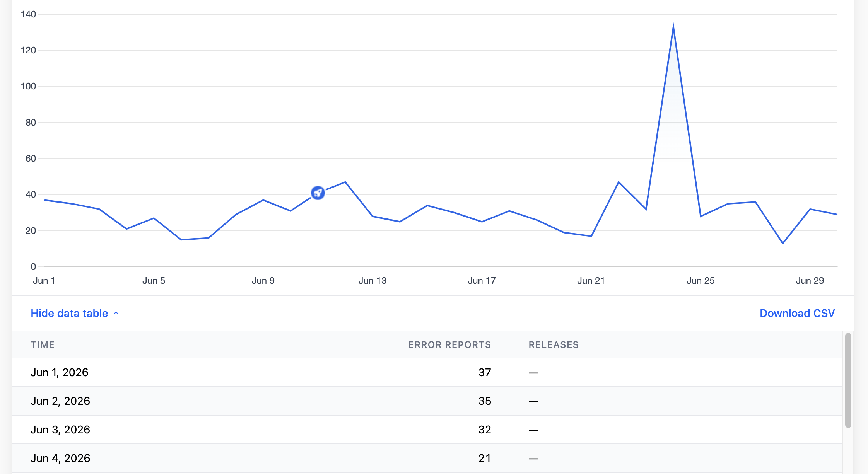Click the RELEASES column header
868x474 pixels.
click(554, 345)
